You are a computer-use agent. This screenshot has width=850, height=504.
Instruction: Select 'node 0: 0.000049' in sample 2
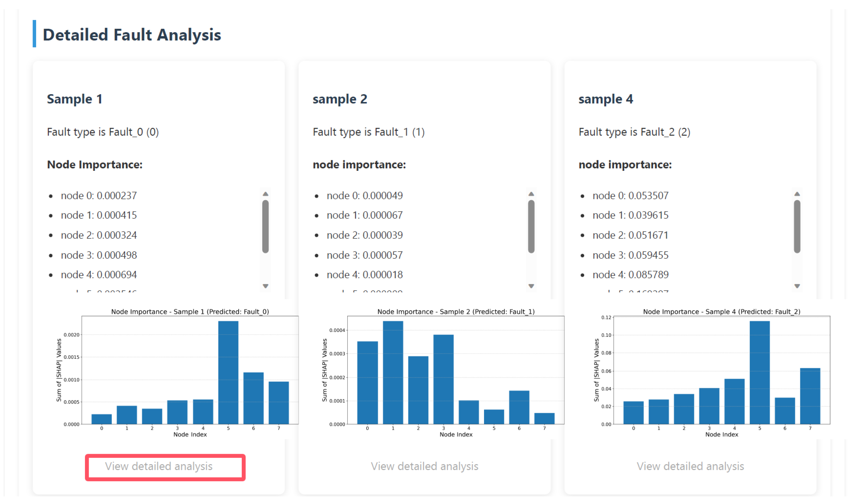[x=365, y=195]
